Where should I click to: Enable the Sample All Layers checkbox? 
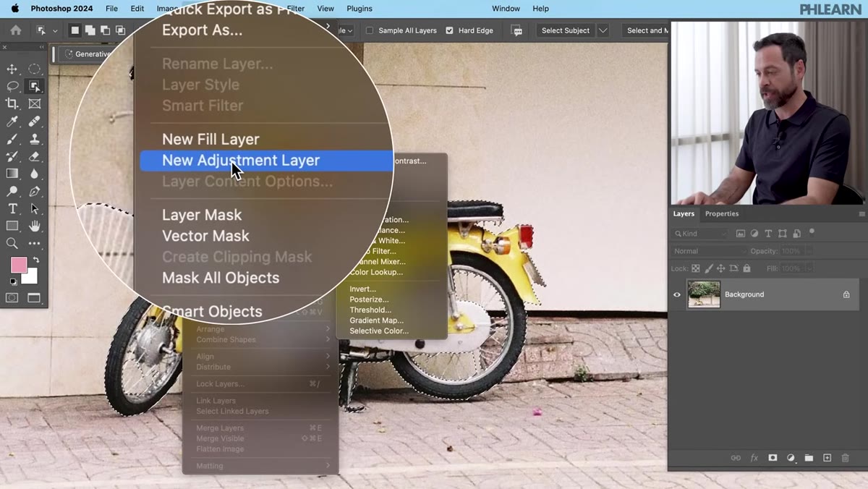370,30
